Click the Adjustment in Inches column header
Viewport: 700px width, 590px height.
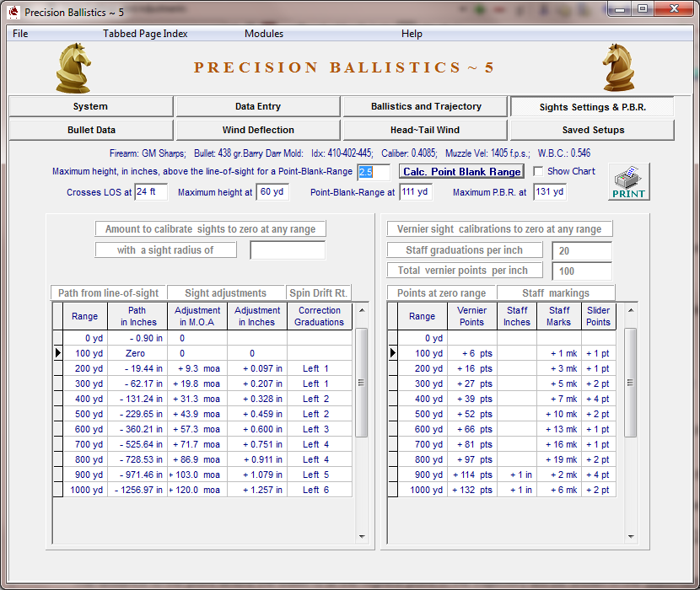coord(257,316)
